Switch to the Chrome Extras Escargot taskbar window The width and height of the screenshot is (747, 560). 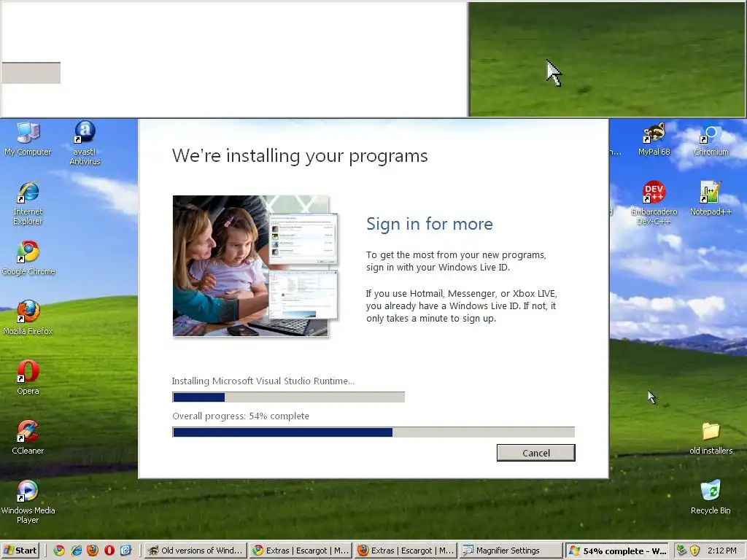(301, 551)
